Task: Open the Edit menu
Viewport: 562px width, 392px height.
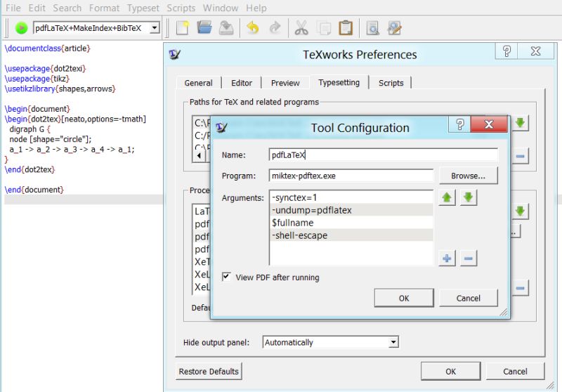Action: (37, 8)
